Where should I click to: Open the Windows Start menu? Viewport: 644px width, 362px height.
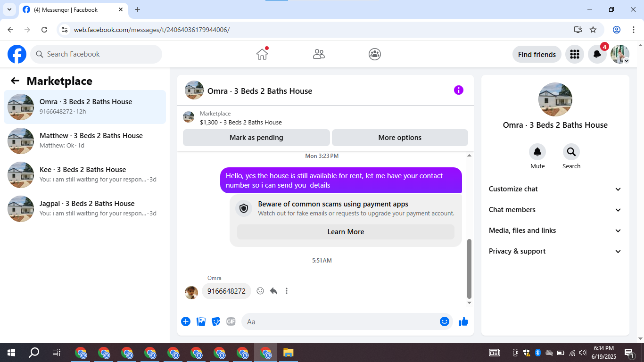[x=11, y=353]
